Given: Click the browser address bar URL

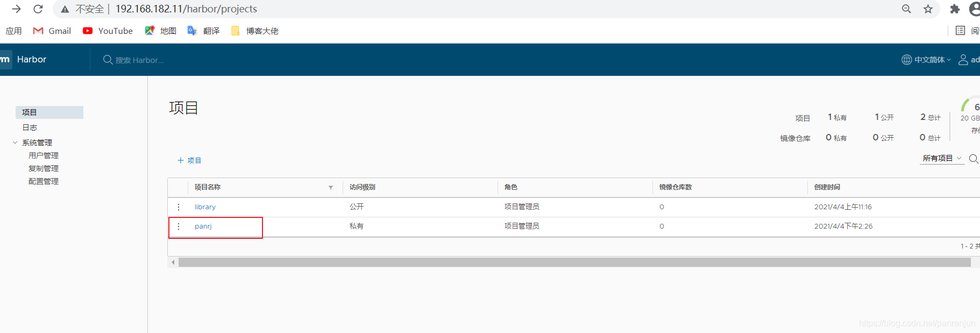Looking at the screenshot, I should coord(186,9).
